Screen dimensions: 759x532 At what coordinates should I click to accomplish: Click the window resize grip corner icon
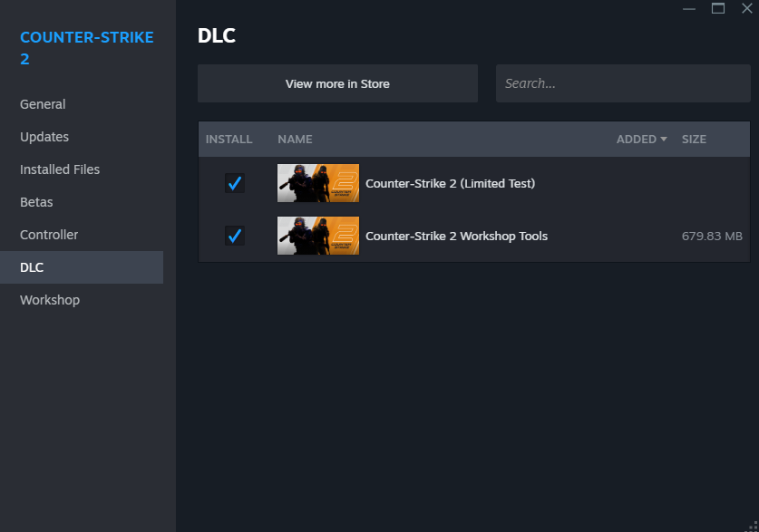pos(753,527)
